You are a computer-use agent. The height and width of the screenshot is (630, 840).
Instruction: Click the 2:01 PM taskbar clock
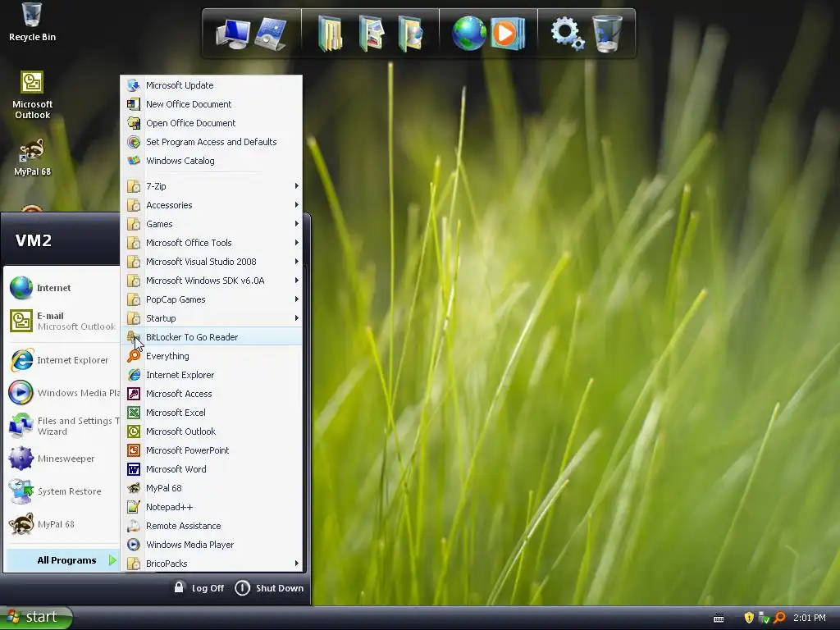pos(810,618)
